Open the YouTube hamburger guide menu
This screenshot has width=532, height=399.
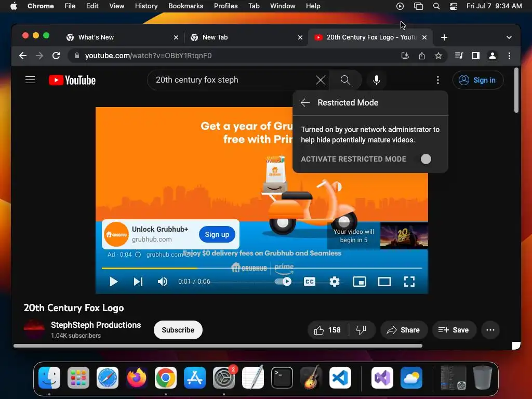coord(30,80)
